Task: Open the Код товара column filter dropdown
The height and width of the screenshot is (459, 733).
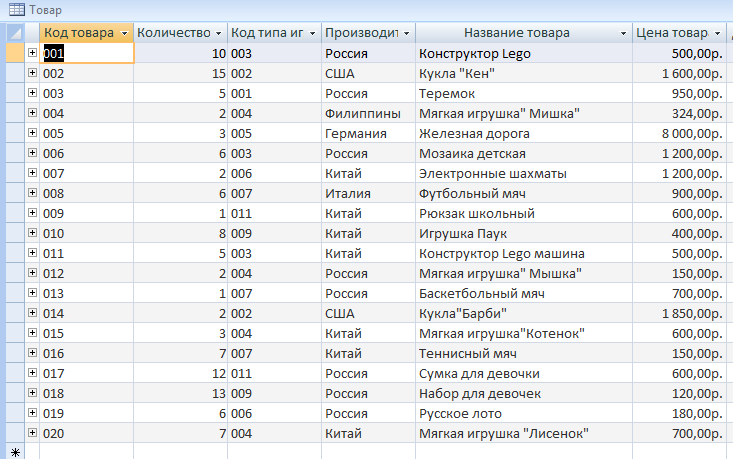Action: (124, 33)
